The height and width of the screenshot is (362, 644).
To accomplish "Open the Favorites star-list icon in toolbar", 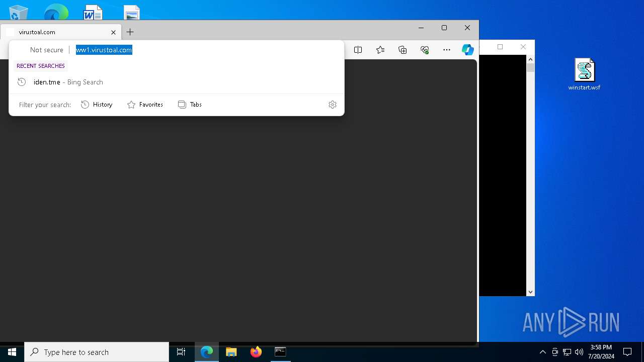I will point(380,50).
